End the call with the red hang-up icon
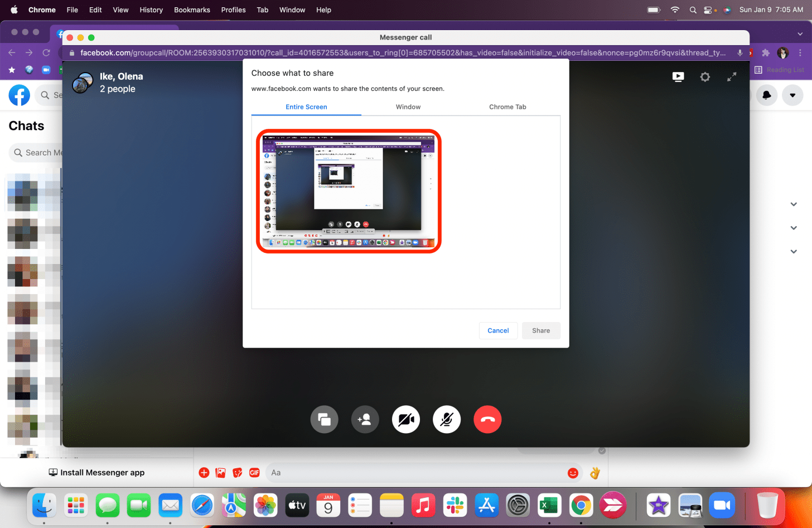Image resolution: width=812 pixels, height=528 pixels. coord(487,419)
